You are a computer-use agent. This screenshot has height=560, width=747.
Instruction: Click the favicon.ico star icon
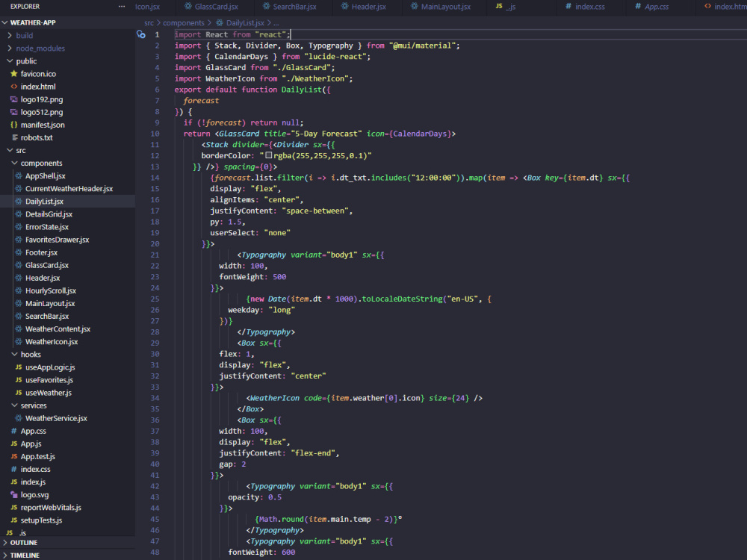(13, 74)
